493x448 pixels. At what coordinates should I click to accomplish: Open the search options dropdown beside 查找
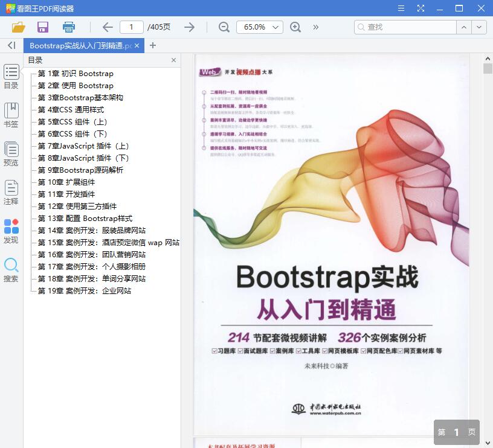coord(478,27)
